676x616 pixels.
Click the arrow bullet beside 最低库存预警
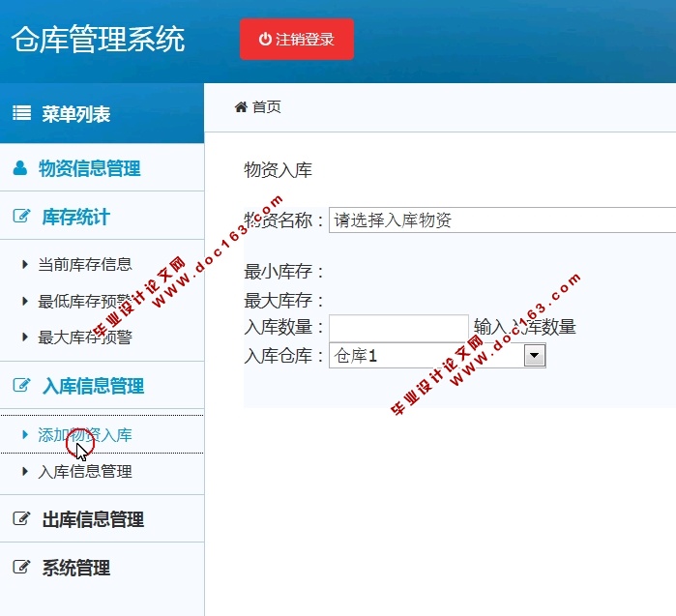(25, 301)
